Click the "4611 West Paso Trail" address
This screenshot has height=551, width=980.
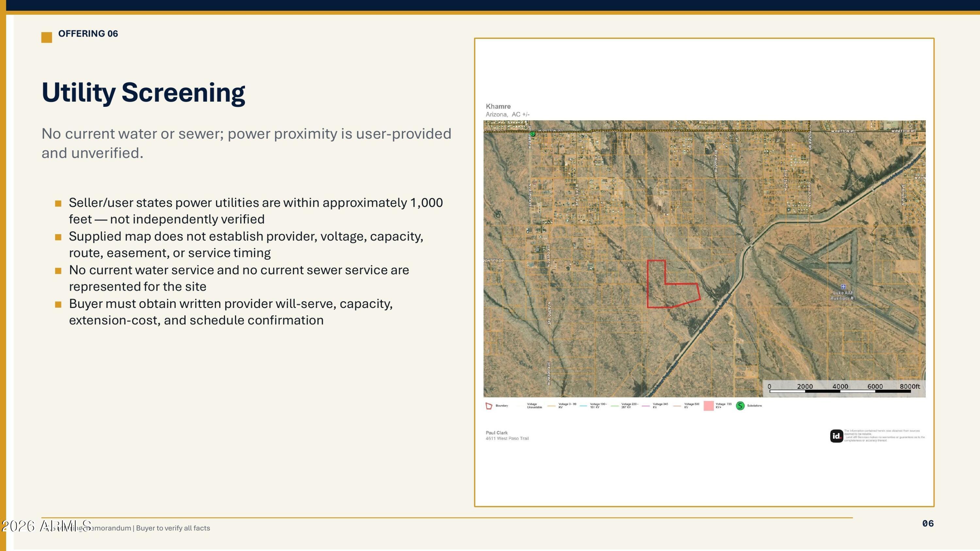click(x=507, y=438)
